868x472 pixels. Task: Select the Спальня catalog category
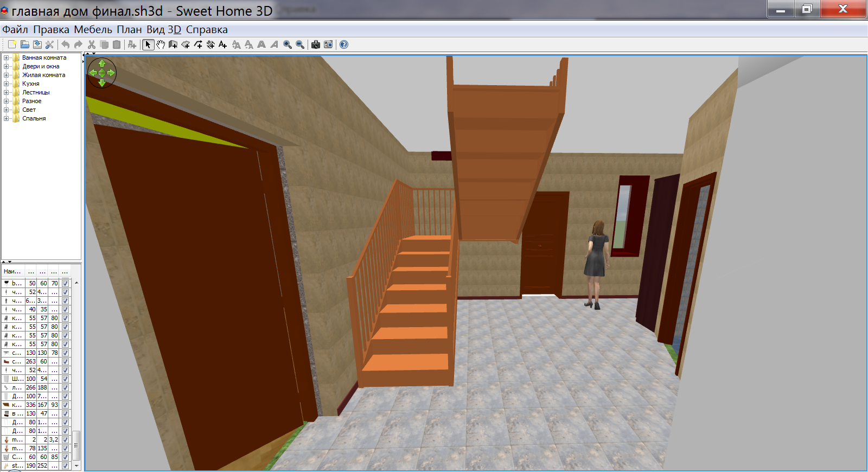click(x=34, y=118)
